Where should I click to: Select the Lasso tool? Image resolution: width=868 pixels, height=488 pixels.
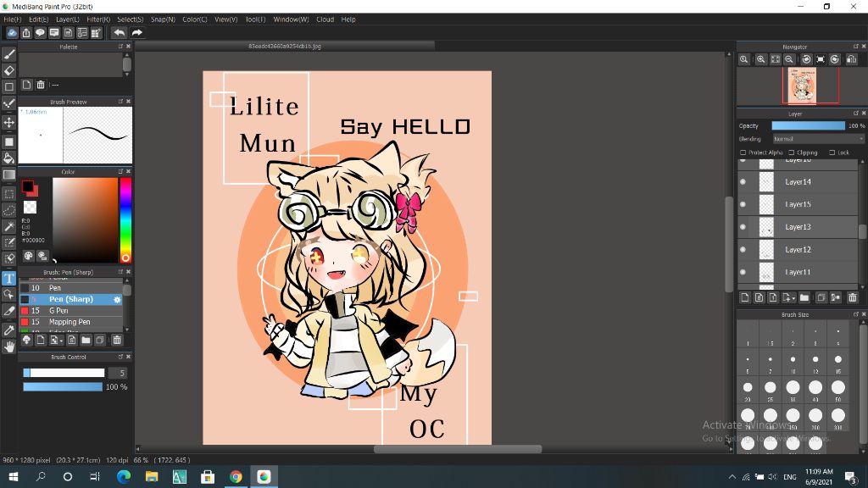[8, 210]
